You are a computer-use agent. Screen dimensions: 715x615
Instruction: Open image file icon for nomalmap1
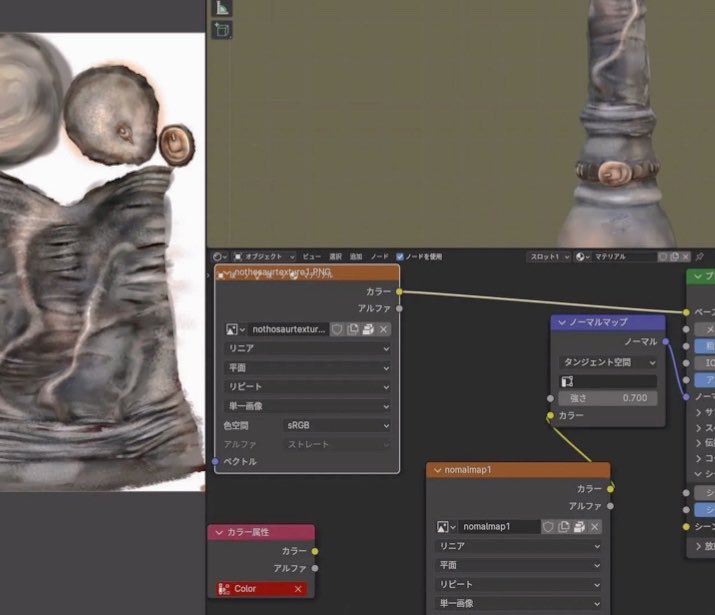click(x=579, y=527)
